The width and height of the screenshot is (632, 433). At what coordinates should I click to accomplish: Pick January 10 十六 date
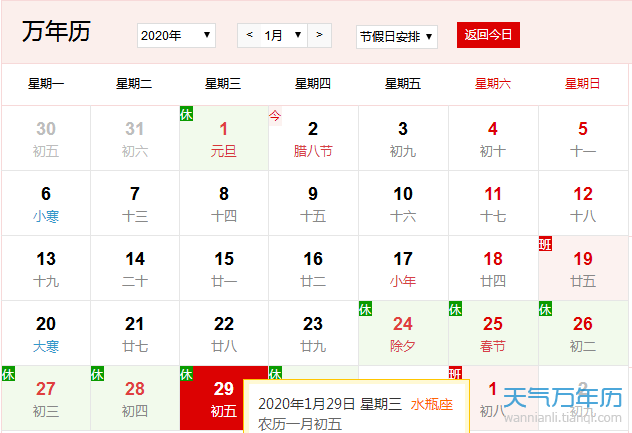[403, 204]
